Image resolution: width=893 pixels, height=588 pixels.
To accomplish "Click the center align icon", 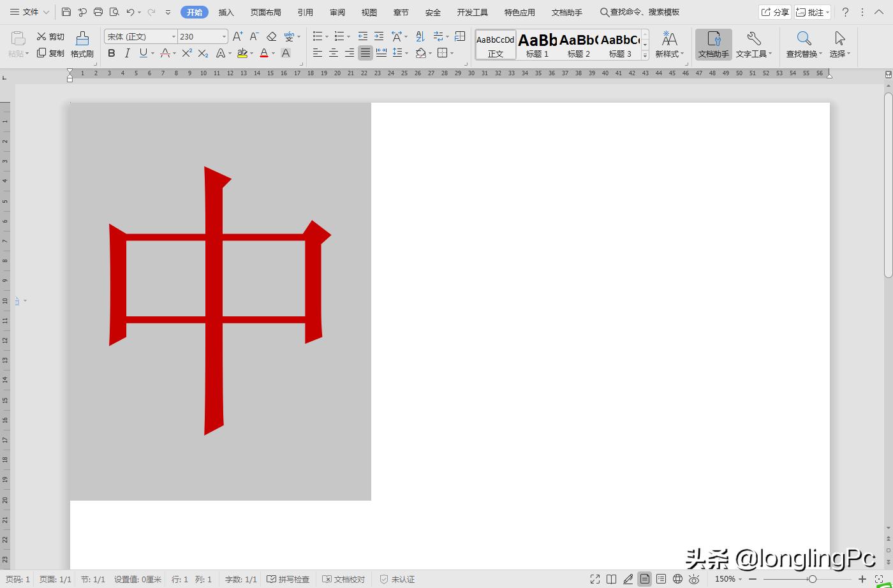I will pos(333,54).
